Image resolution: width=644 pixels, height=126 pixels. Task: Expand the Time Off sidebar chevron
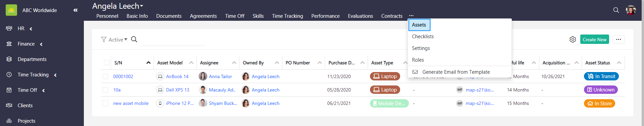click(43, 90)
